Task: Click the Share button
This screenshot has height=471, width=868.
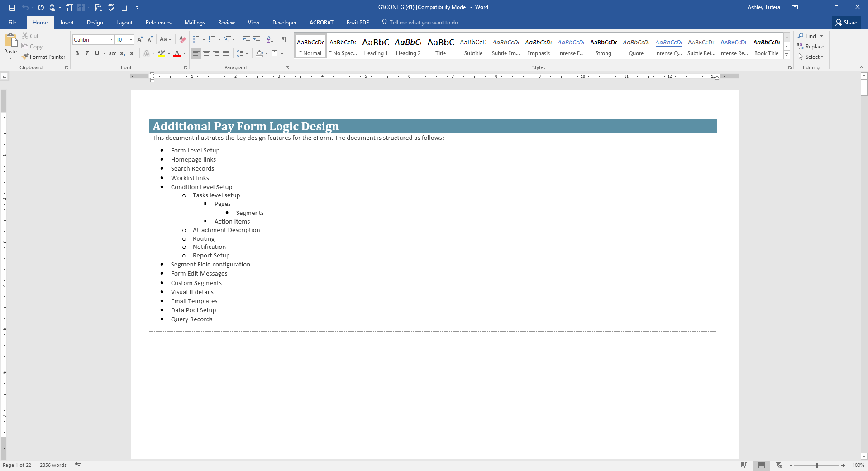Action: pyautogui.click(x=846, y=23)
